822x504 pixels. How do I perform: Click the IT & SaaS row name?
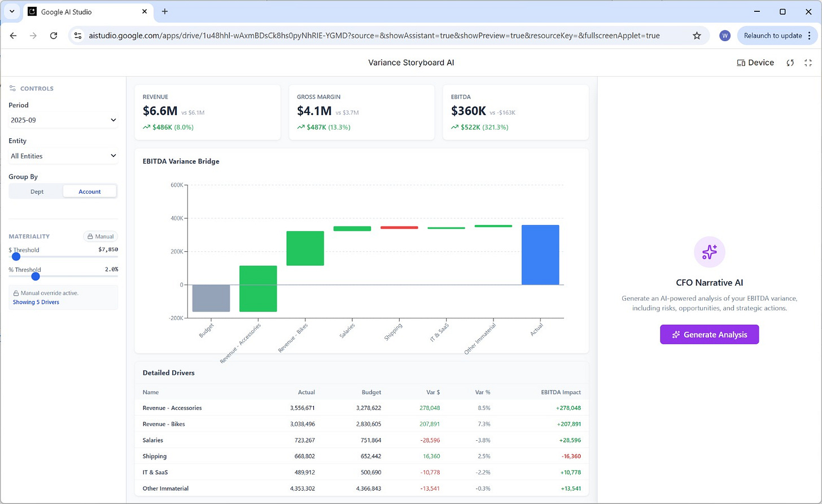155,472
